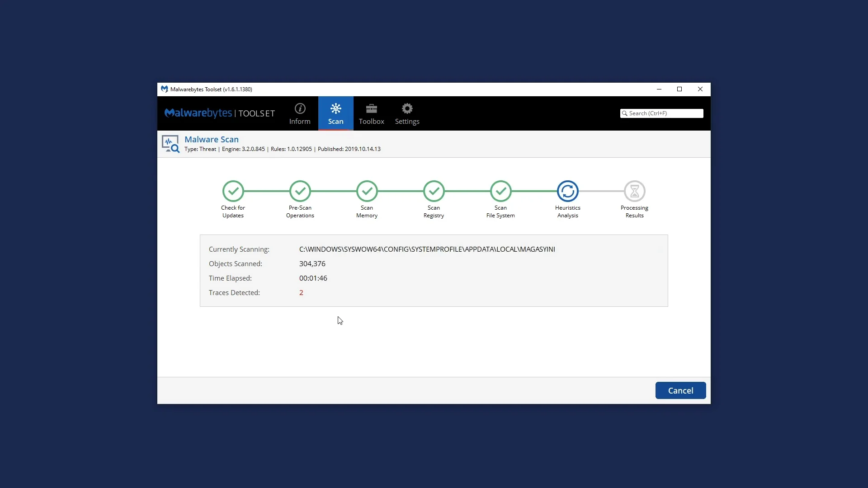Open the Toolbox briefcase icon
The width and height of the screenshot is (868, 488).
371,109
